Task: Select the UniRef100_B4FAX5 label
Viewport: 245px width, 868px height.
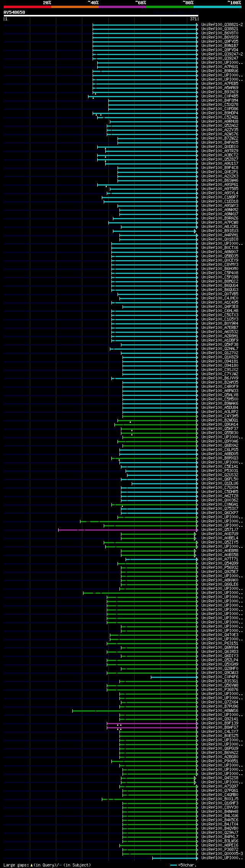Action: pyautogui.click(x=220, y=142)
